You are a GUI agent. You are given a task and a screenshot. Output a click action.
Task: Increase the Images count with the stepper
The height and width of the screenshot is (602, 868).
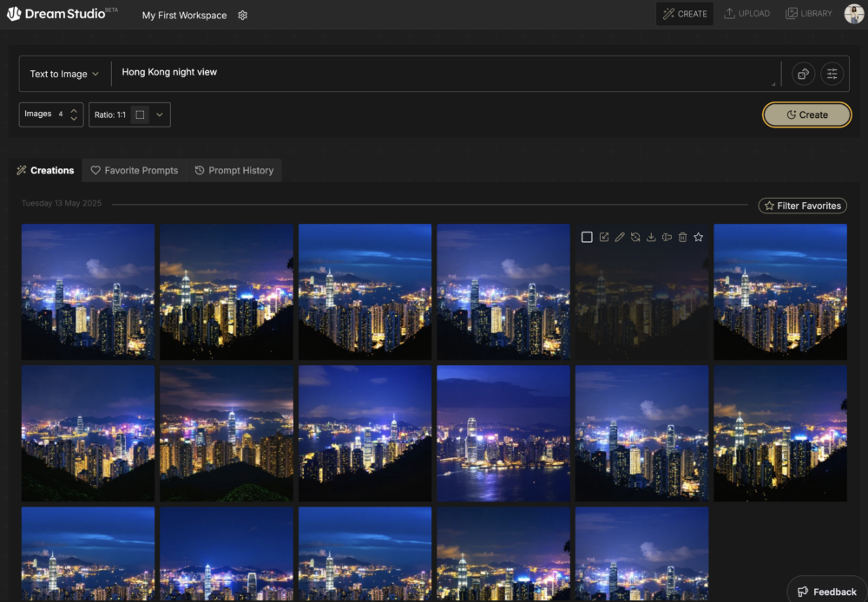[74, 110]
